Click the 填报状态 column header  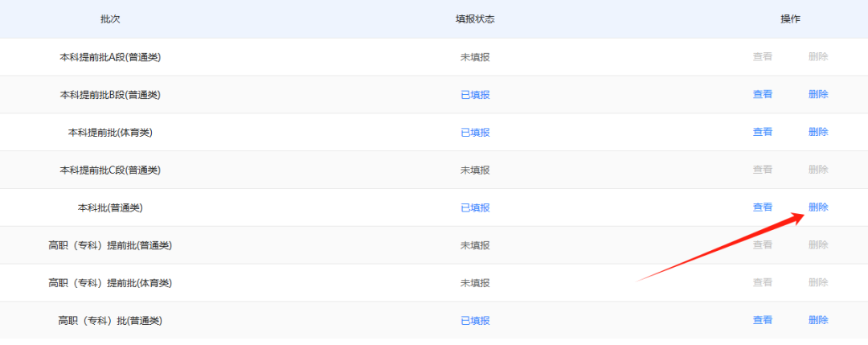pyautogui.click(x=475, y=18)
